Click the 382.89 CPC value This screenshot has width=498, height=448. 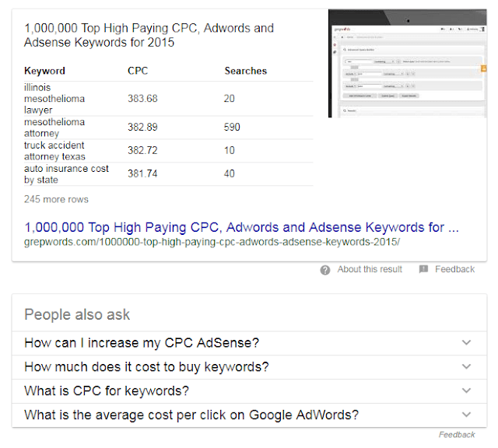[x=142, y=127]
